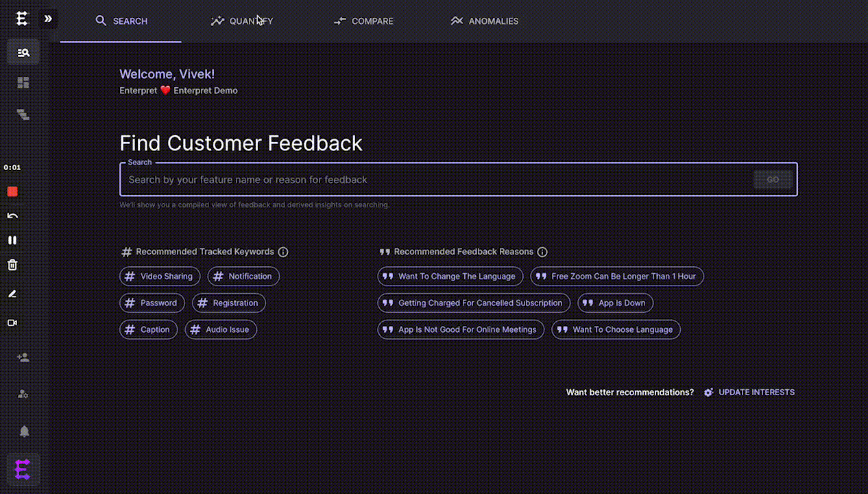This screenshot has width=868, height=494.
Task: Switch to the Anomalies tab
Action: pos(485,21)
